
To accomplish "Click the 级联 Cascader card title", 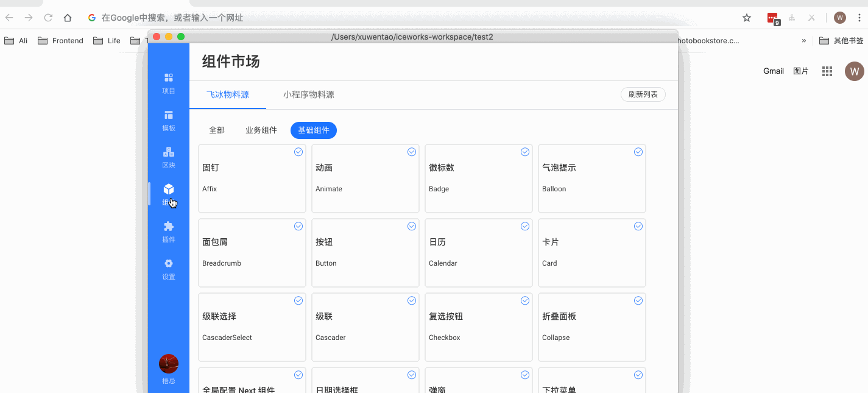I will [x=324, y=316].
